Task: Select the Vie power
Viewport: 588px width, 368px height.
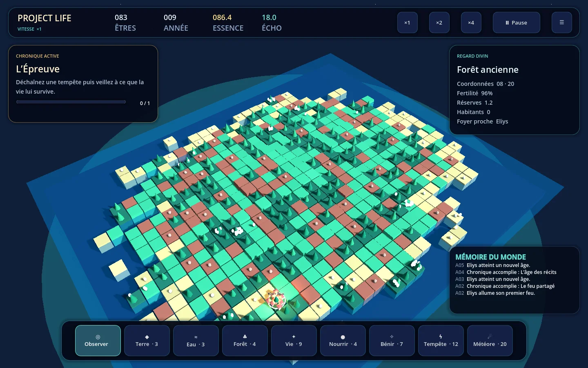Action: click(294, 341)
